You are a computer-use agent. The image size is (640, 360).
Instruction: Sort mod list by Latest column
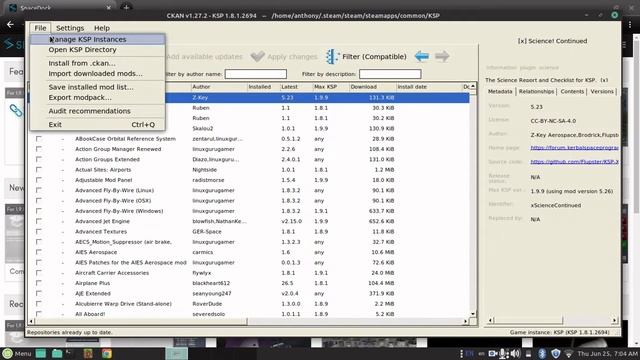click(x=296, y=87)
